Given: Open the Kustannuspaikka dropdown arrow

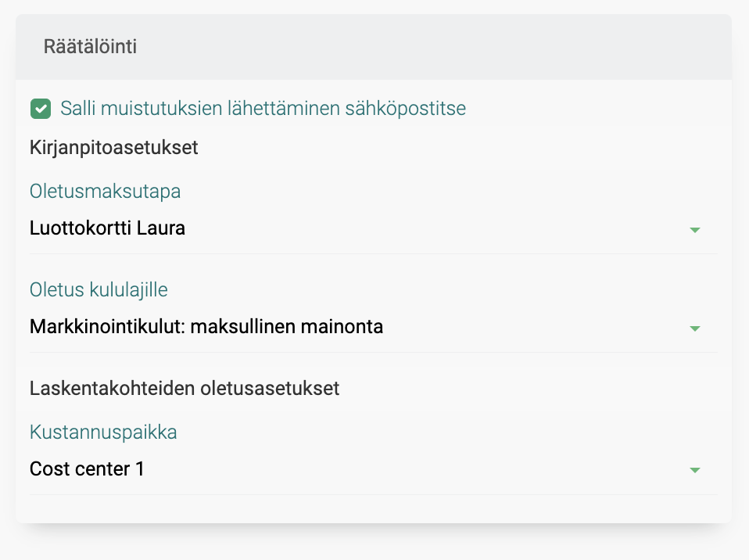Looking at the screenshot, I should (x=694, y=471).
